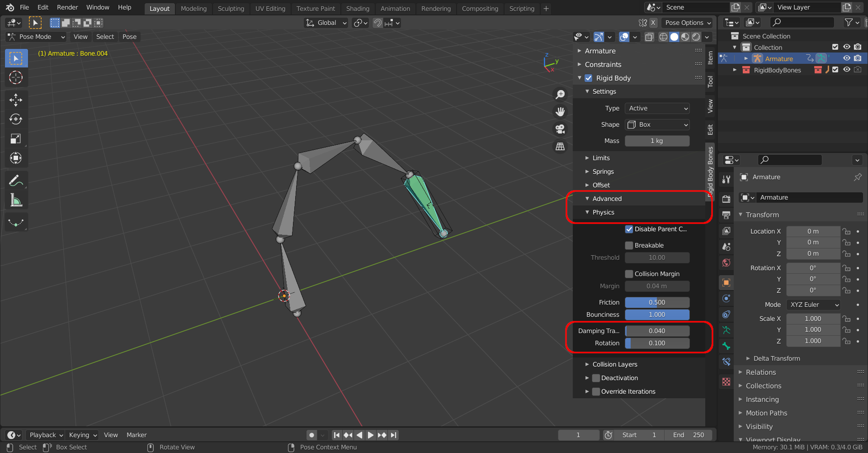Open the Render menu
This screenshot has height=453, width=868.
coord(67,7)
